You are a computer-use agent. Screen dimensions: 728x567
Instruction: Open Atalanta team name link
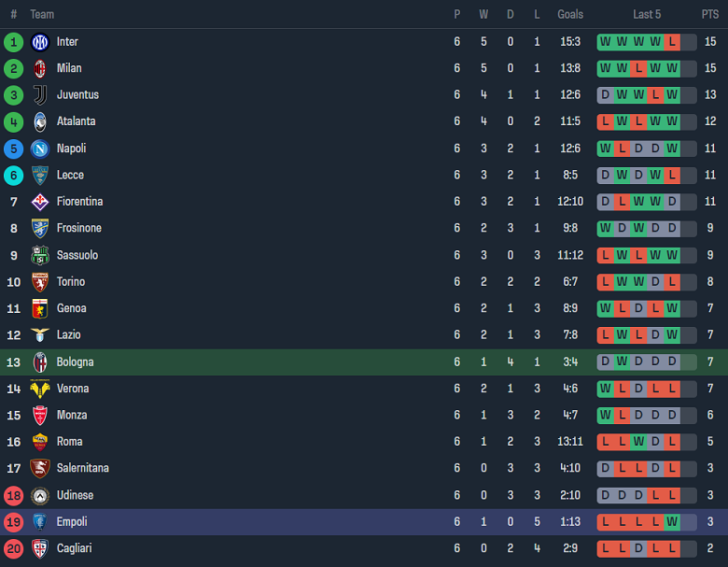76,121
